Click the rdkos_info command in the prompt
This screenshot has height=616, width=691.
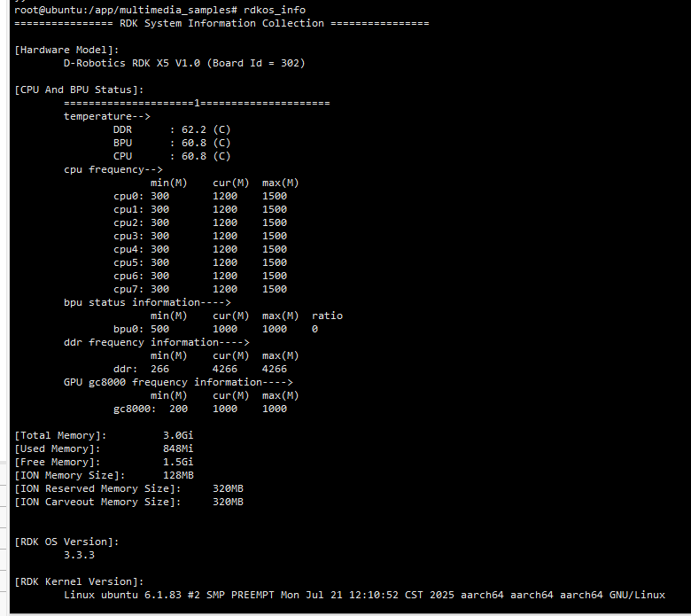[x=275, y=9]
